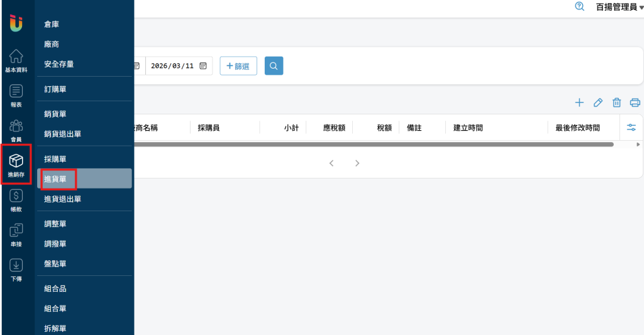Open column settings sliders icon

pos(631,128)
